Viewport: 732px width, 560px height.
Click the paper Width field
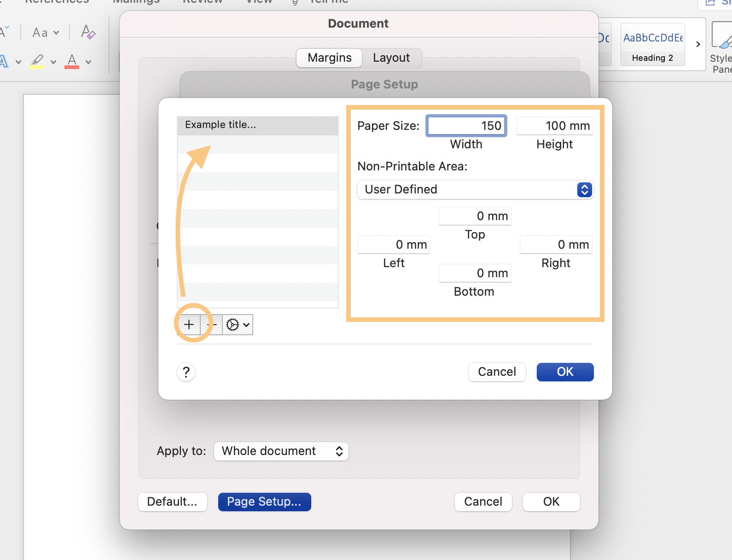pyautogui.click(x=466, y=126)
